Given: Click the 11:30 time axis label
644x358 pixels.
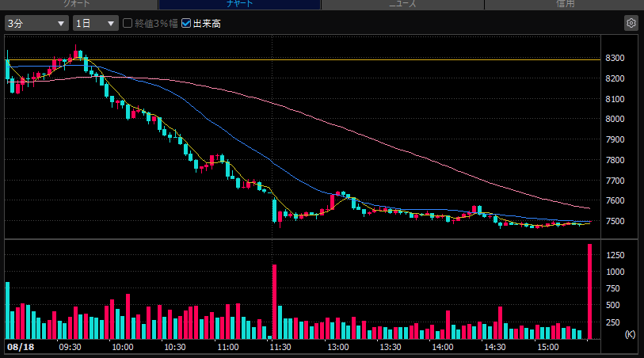Looking at the screenshot, I should [280, 347].
